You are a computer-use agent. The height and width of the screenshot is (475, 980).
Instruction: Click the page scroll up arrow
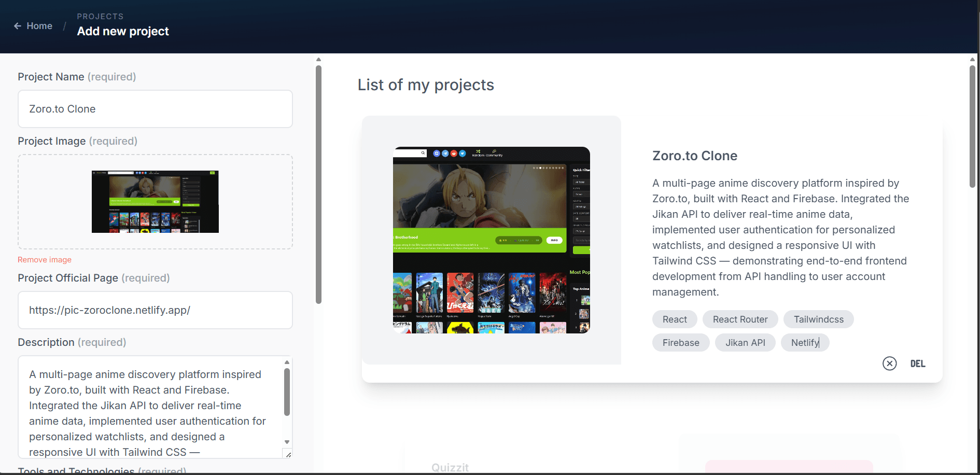972,59
